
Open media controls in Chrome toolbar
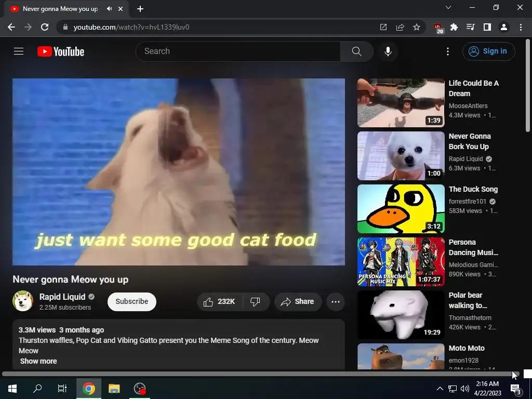(471, 27)
